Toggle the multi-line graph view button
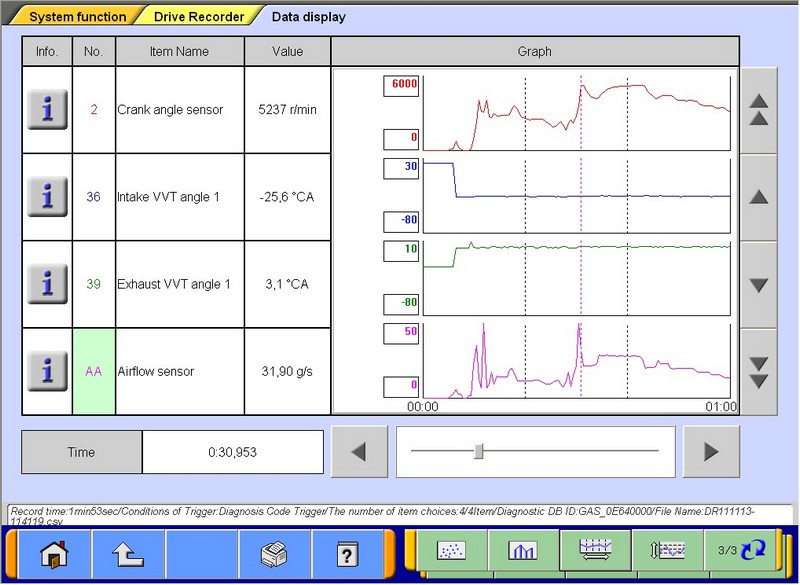 (595, 551)
